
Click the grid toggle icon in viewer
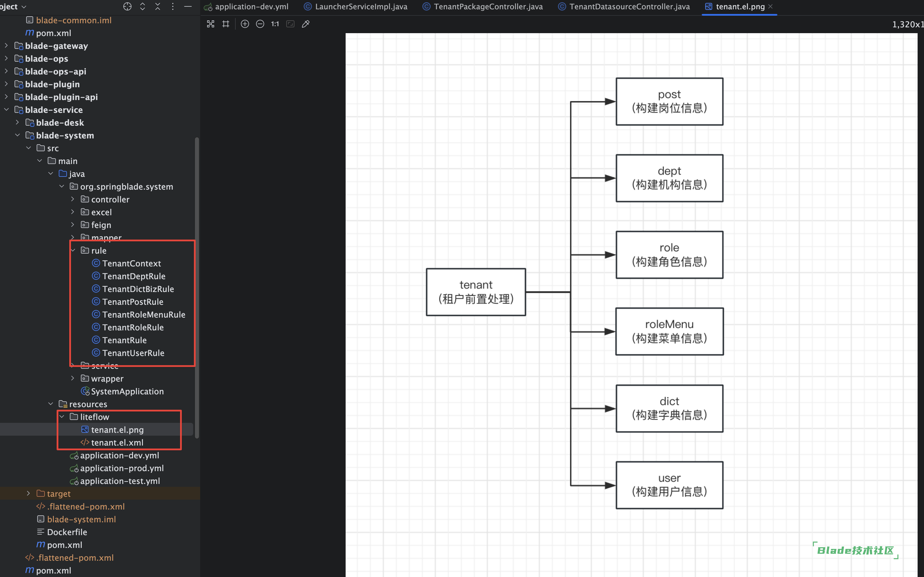pos(225,24)
